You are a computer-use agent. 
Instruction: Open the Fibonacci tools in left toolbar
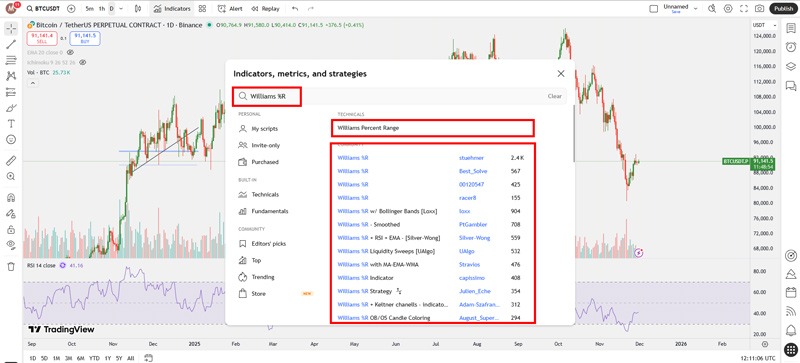tap(11, 60)
